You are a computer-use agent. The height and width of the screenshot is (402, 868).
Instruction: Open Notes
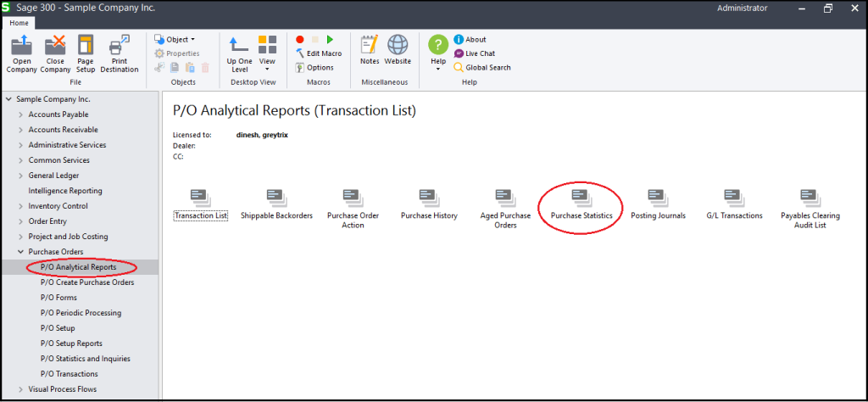(370, 50)
